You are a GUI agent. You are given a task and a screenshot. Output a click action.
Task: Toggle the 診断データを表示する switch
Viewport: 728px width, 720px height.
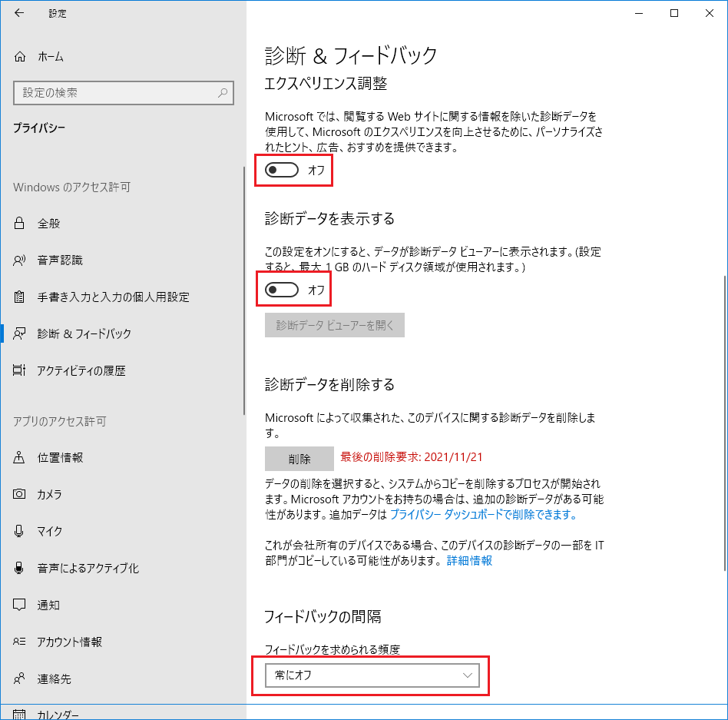pyautogui.click(x=282, y=290)
